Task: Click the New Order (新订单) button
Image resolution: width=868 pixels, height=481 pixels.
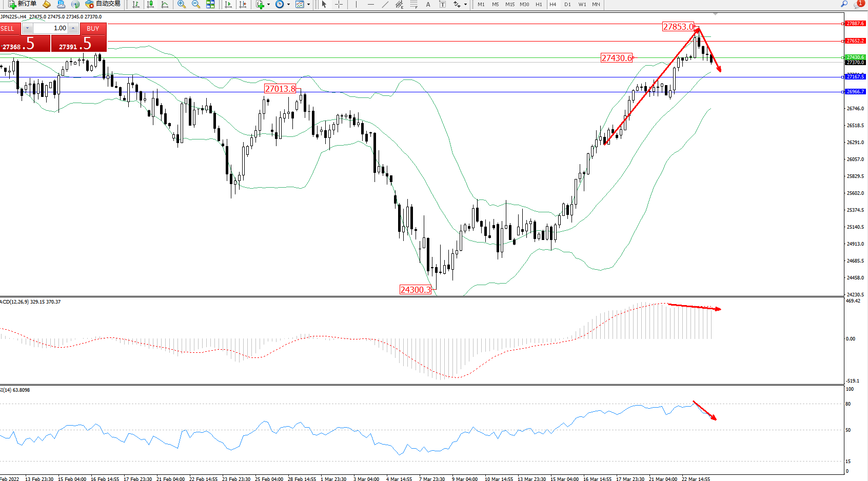Action: (x=23, y=4)
